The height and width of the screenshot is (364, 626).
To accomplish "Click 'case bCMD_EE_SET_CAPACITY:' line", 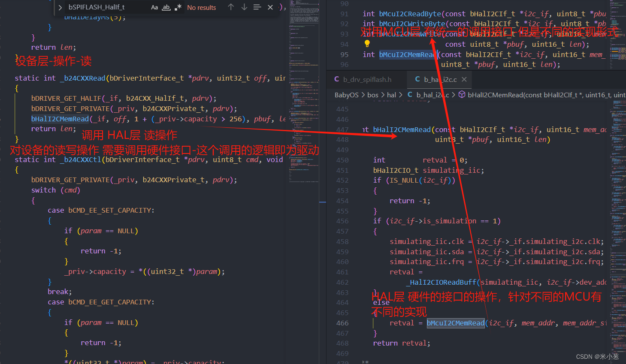I will tap(101, 210).
